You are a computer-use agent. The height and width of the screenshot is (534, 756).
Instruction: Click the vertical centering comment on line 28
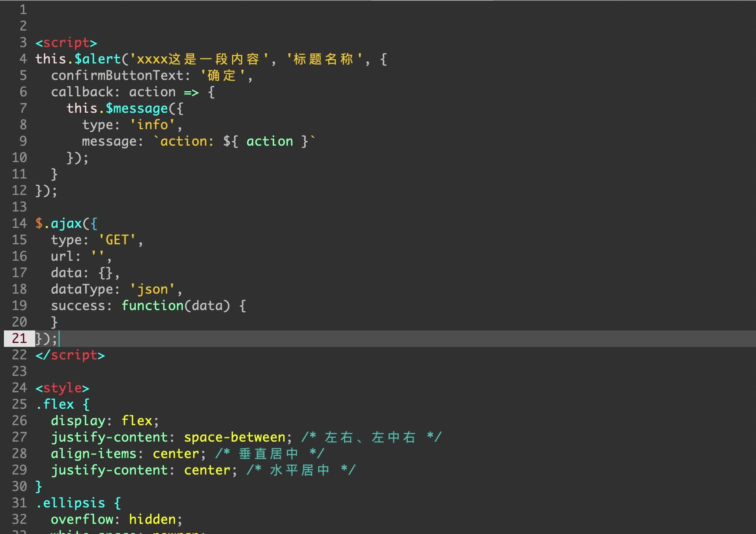click(x=270, y=453)
